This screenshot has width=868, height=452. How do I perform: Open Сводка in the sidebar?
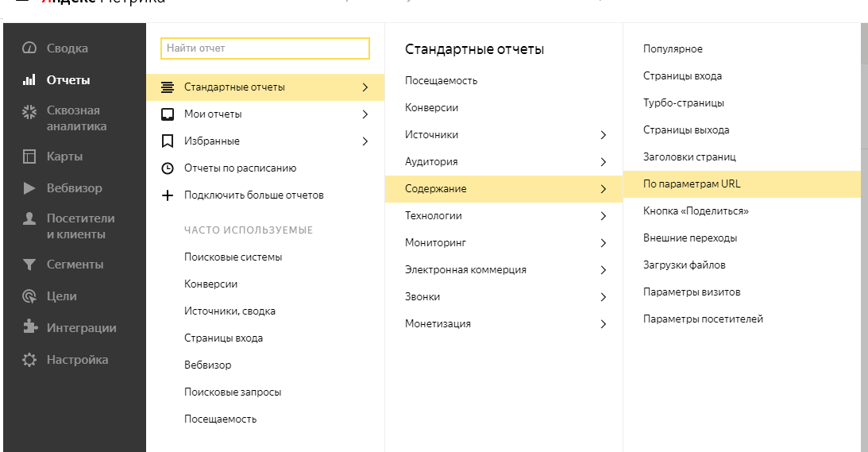(67, 48)
